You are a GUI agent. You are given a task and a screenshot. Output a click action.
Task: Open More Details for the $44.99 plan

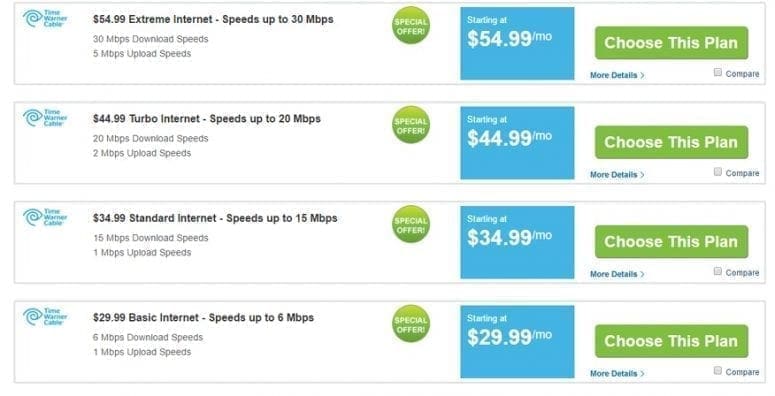point(617,175)
